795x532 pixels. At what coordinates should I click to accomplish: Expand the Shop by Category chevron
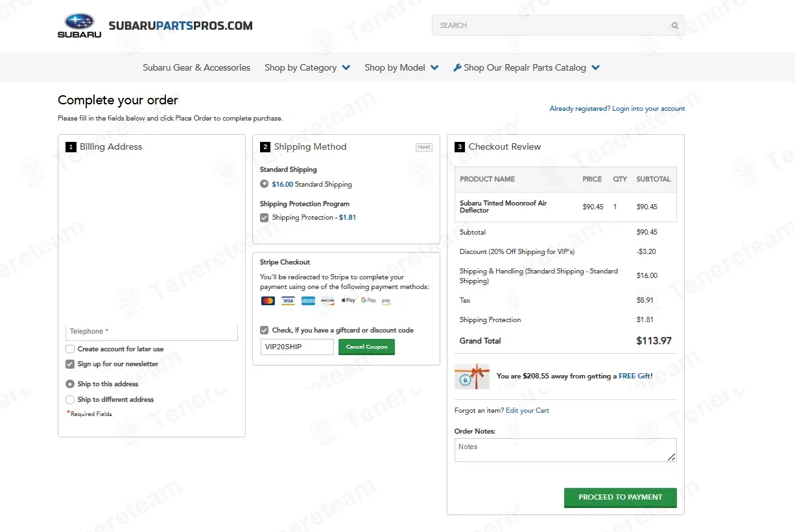point(346,67)
